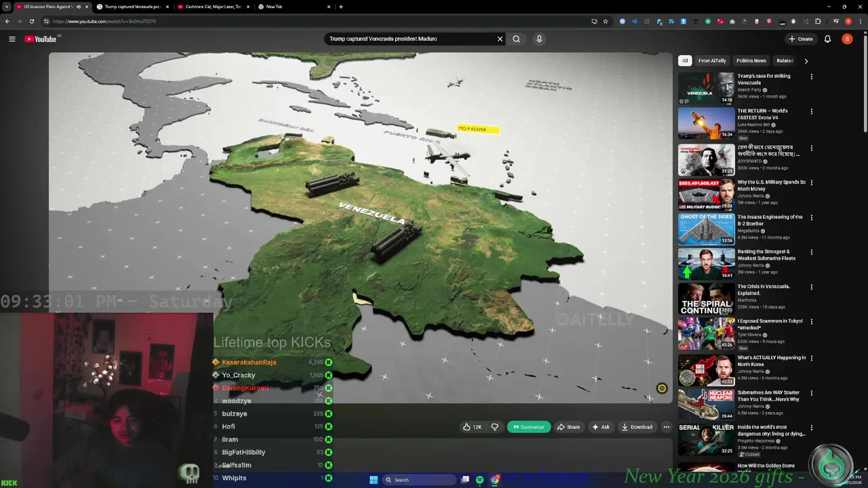Open the YouTube account avatar menu
This screenshot has height=488, width=868.
[x=847, y=39]
